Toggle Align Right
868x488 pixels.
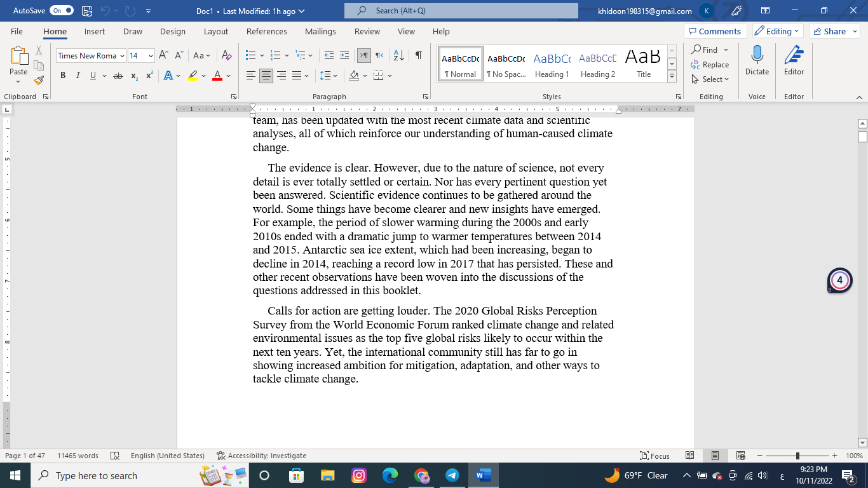point(281,76)
